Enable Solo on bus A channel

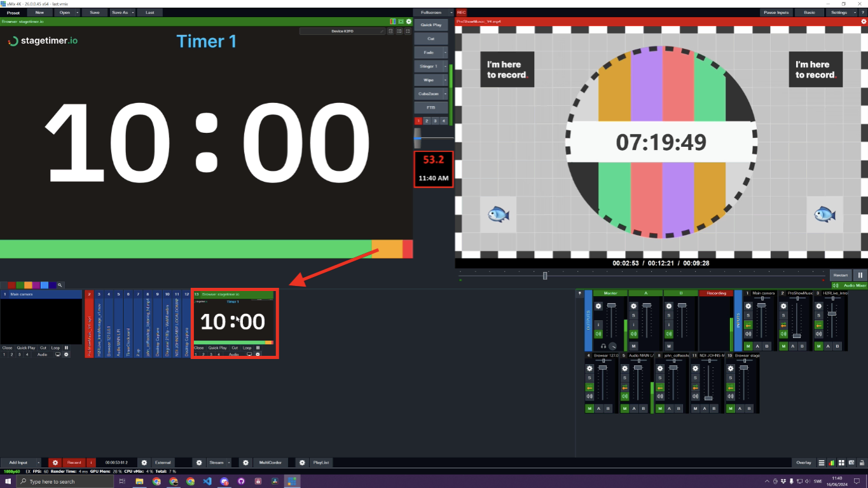[x=634, y=315]
